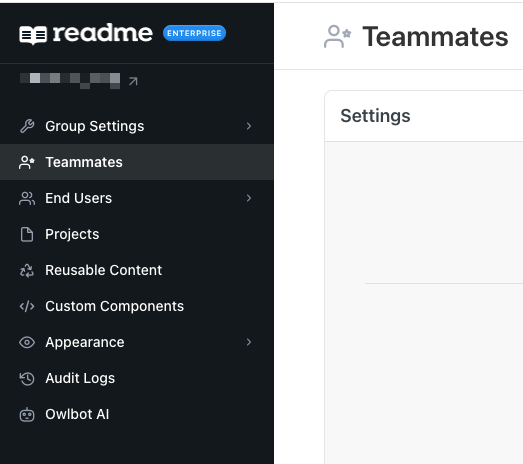Screen dimensions: 523x464
Task: Click the Teammates sidebar person icon
Action: click(27, 162)
